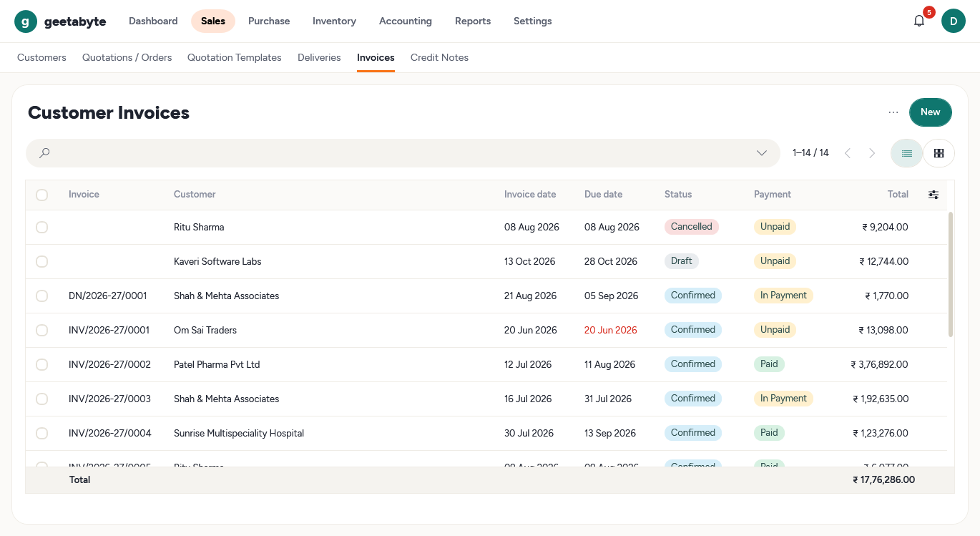Open the Accounting menu
Viewport: 980px width, 536px height.
[406, 21]
